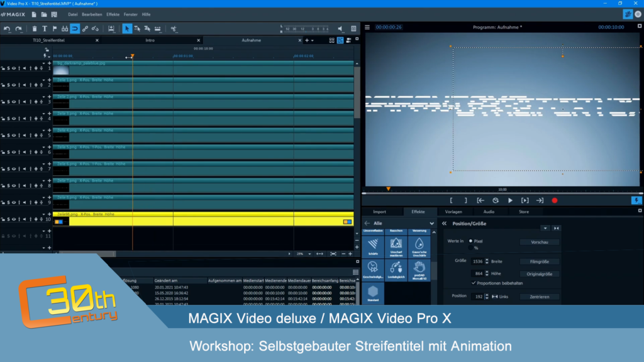Open the mixer panel icon
This screenshot has height=362, width=644.
[x=353, y=29]
